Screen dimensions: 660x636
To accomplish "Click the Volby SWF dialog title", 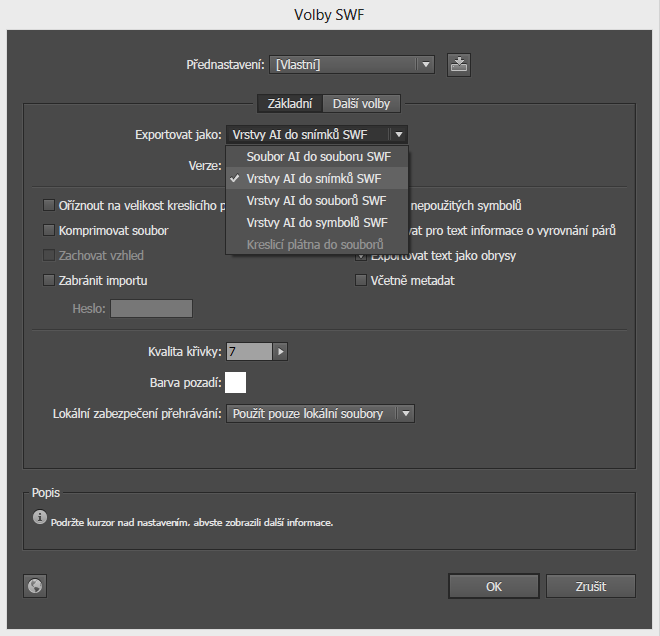I will (329, 15).
